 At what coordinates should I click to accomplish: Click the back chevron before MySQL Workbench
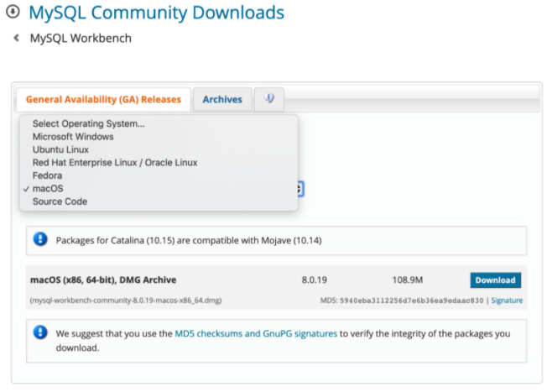pos(16,39)
